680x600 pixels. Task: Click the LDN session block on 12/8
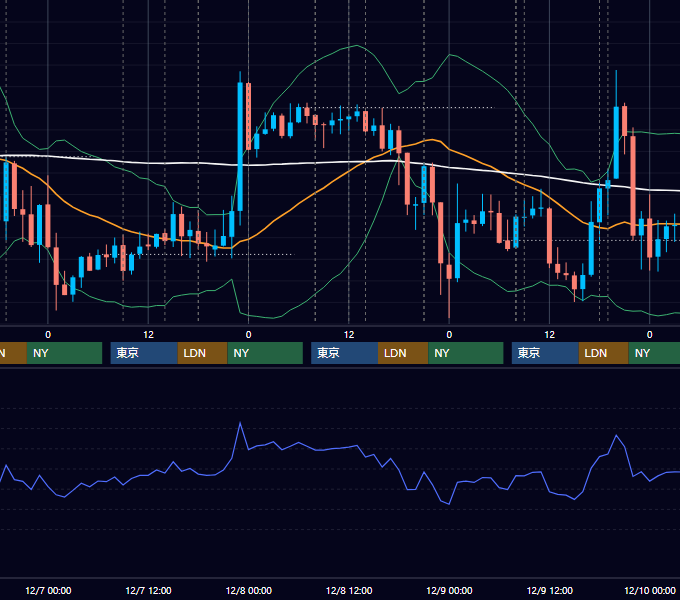coord(403,353)
